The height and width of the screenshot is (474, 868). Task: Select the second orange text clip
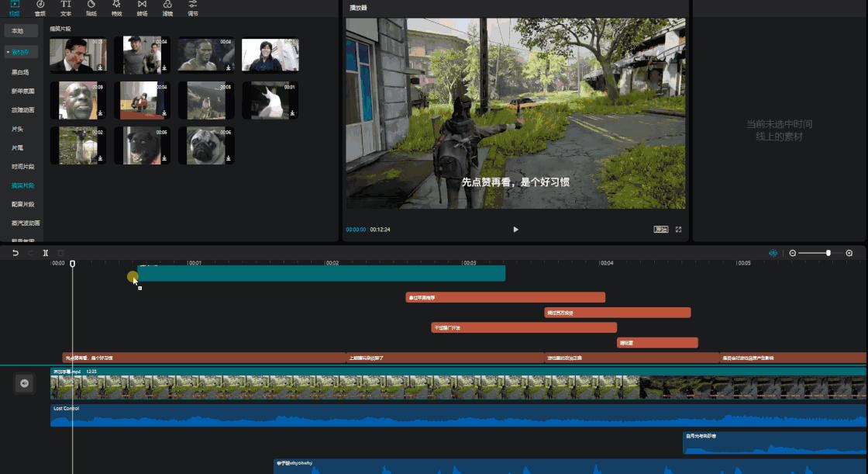[x=617, y=313]
